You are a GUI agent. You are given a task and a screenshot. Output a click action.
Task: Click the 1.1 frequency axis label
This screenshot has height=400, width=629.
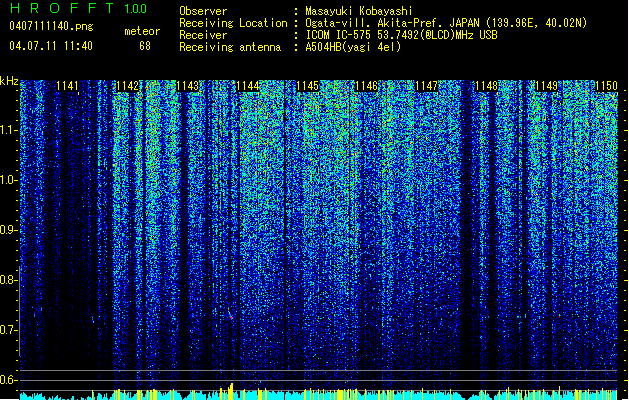8,130
